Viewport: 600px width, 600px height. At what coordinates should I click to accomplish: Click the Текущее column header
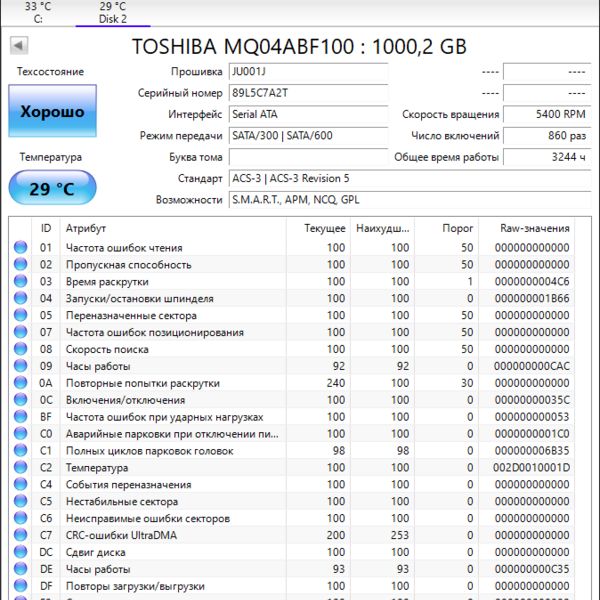318,228
